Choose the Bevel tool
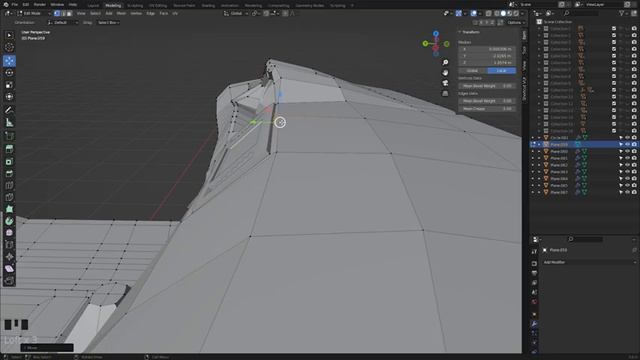Screen dimensions: 640x360 click(9, 173)
